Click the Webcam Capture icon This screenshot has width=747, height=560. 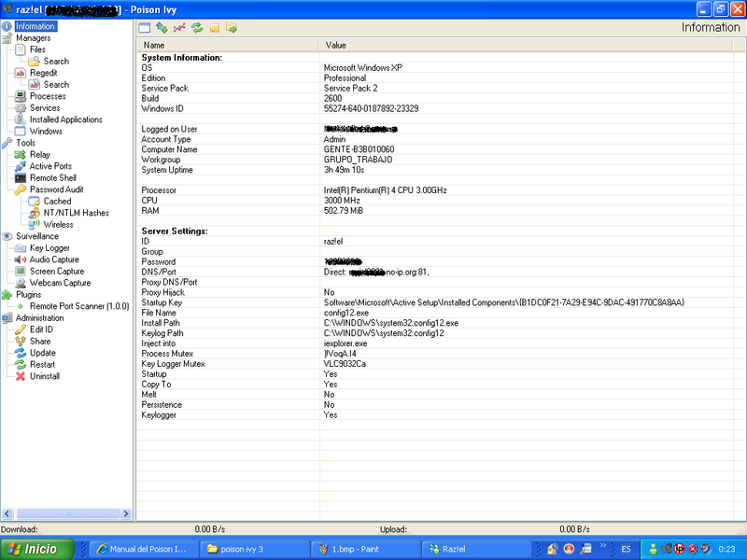pos(20,283)
